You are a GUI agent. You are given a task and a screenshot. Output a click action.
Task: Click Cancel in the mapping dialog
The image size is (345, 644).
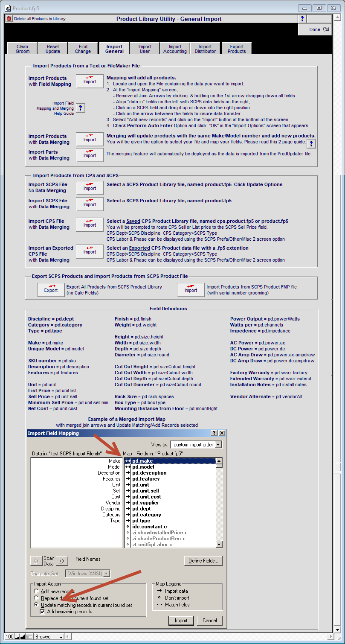click(x=210, y=621)
